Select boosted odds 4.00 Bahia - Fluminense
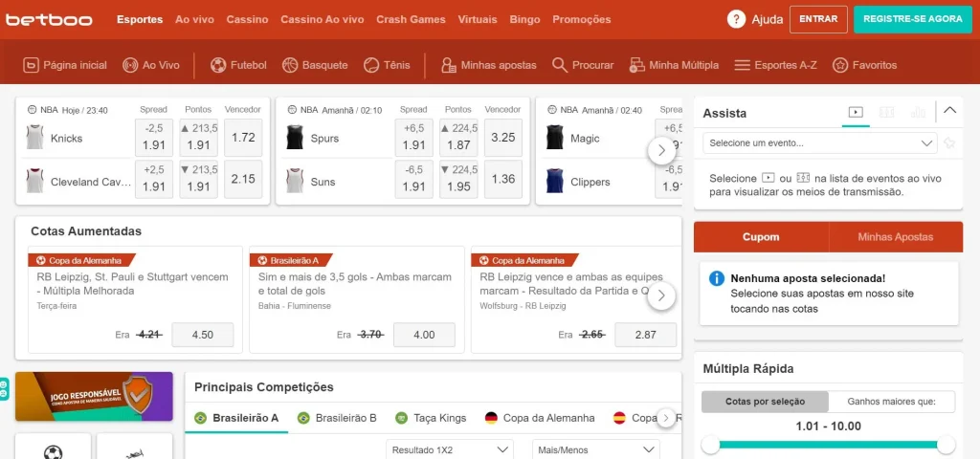This screenshot has height=459, width=980. pyautogui.click(x=424, y=335)
